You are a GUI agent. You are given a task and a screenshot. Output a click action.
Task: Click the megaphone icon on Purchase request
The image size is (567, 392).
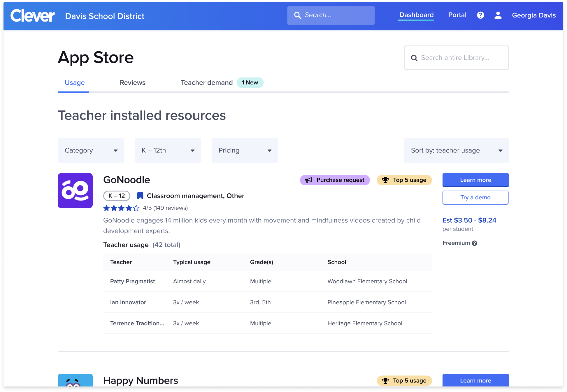point(308,180)
